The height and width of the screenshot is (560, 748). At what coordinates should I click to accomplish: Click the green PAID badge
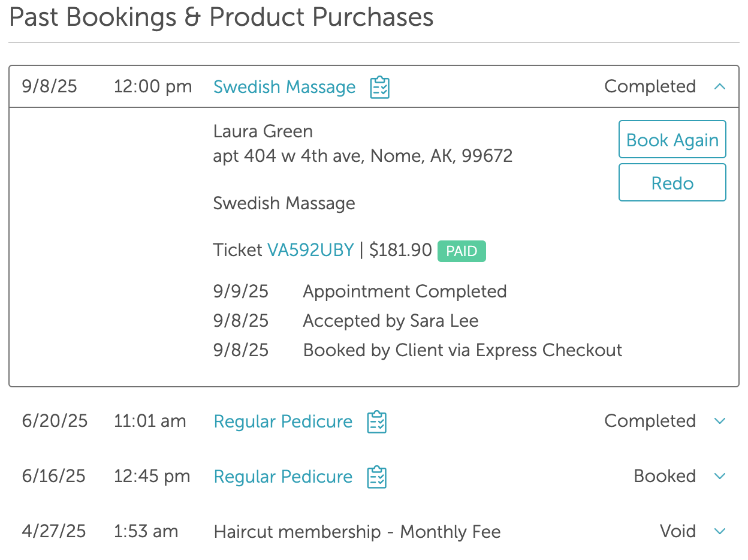pos(462,251)
